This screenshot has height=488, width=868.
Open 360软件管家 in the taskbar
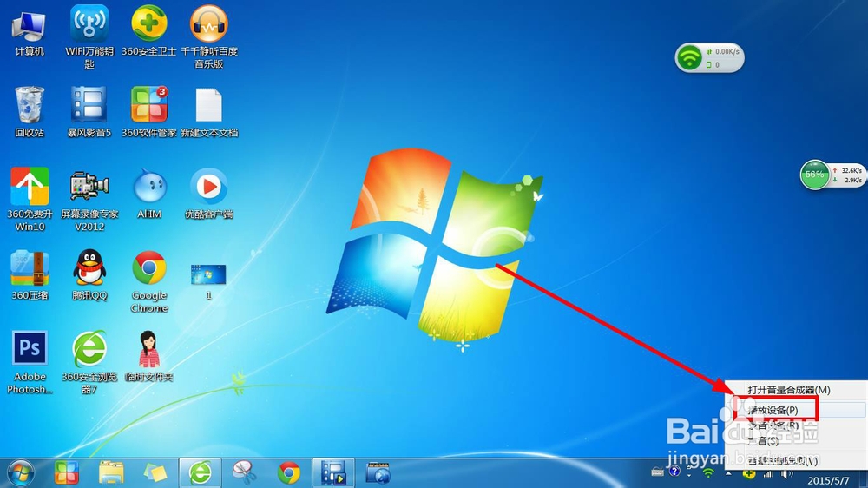[x=67, y=473]
